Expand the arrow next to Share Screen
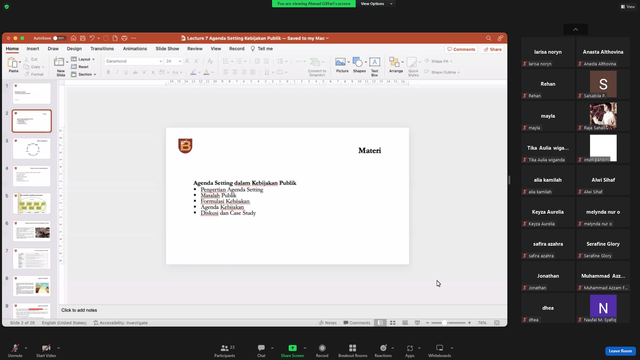The height and width of the screenshot is (360, 640). pyautogui.click(x=305, y=348)
